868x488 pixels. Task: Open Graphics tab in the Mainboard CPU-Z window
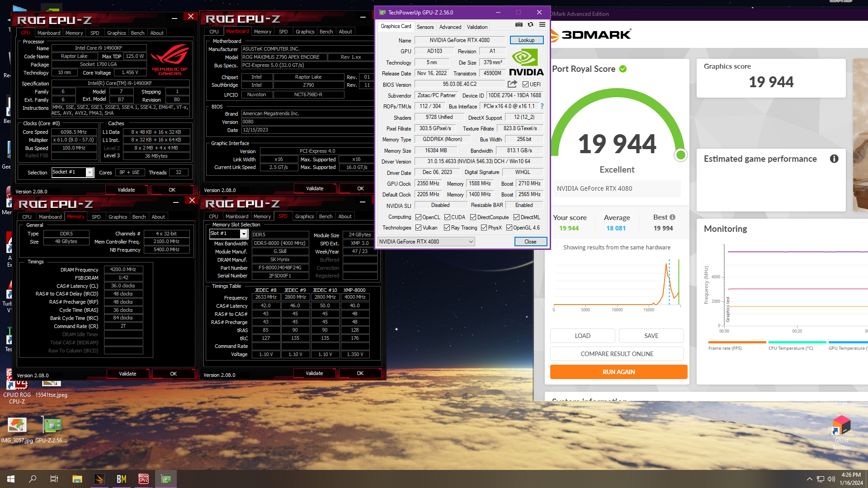tap(305, 32)
